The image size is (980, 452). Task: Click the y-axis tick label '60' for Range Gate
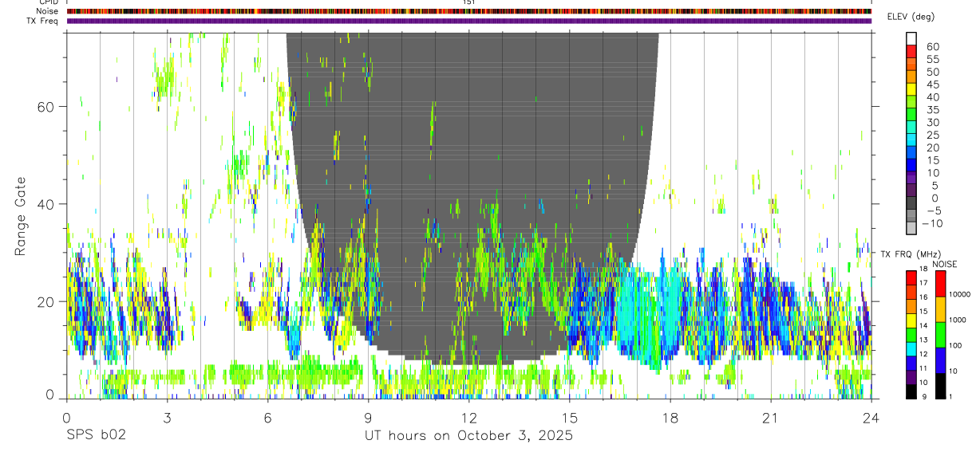click(x=45, y=106)
